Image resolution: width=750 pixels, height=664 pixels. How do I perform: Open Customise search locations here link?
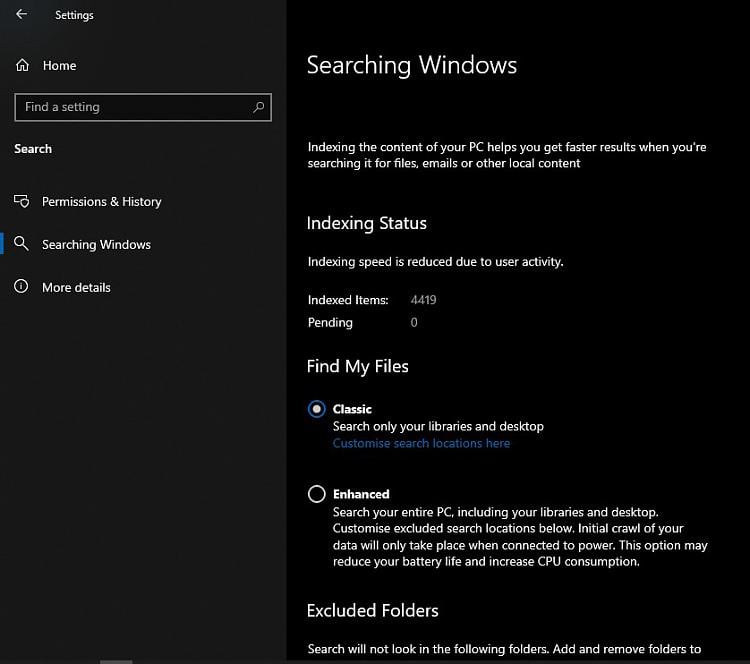click(421, 443)
